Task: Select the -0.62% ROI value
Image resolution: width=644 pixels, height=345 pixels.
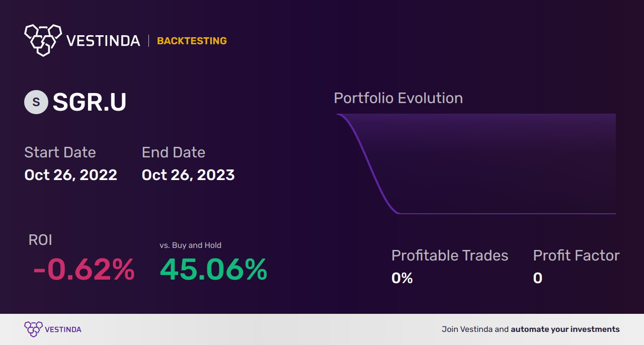Action: click(x=84, y=270)
